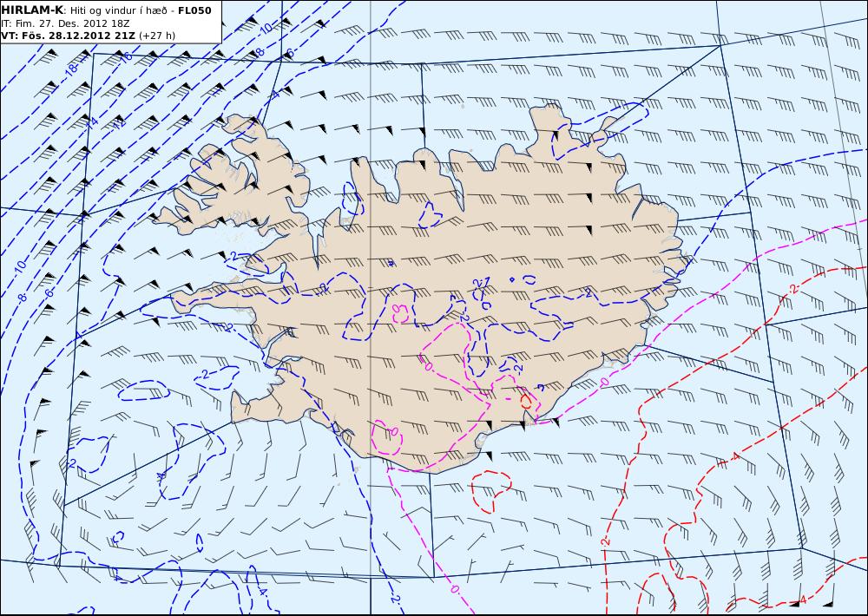Image resolution: width=868 pixels, height=616 pixels.
Task: Click the 'IT: Fim. 27. Des. 2012 18Z' line
Action: point(65,23)
